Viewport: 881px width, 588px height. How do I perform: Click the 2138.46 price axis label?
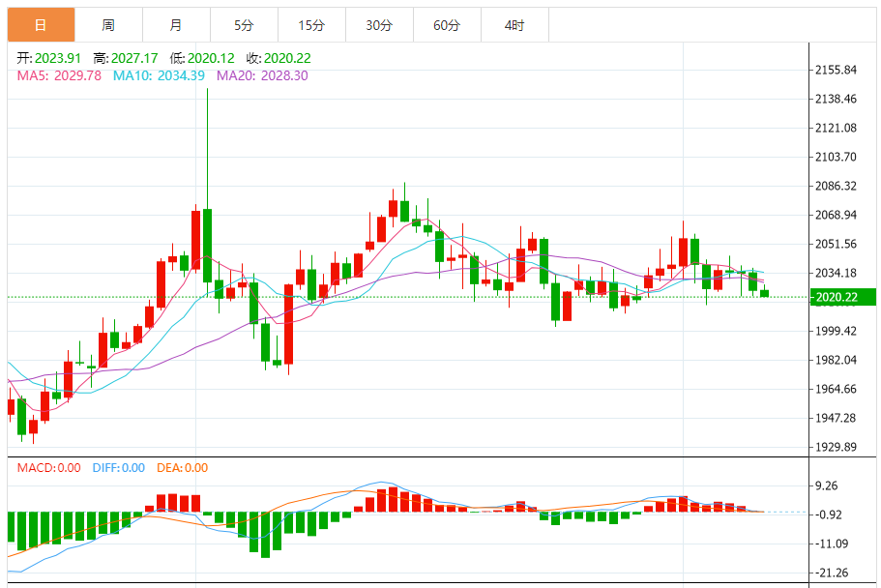click(x=837, y=99)
